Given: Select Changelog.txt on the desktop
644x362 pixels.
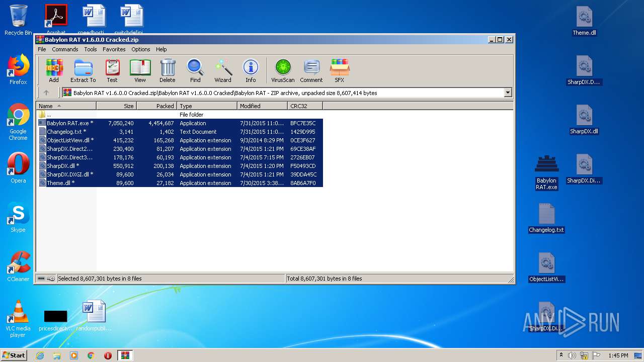Looking at the screenshot, I should [x=546, y=218].
